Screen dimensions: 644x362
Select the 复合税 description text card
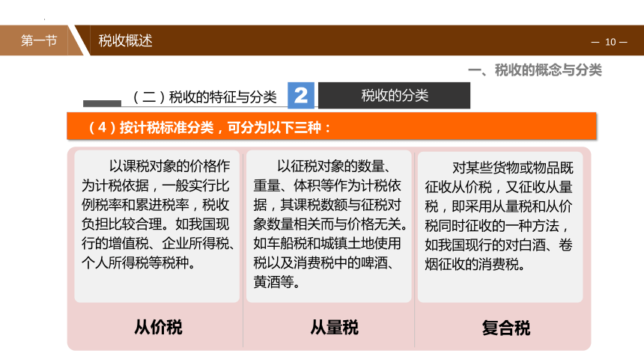[x=500, y=227]
